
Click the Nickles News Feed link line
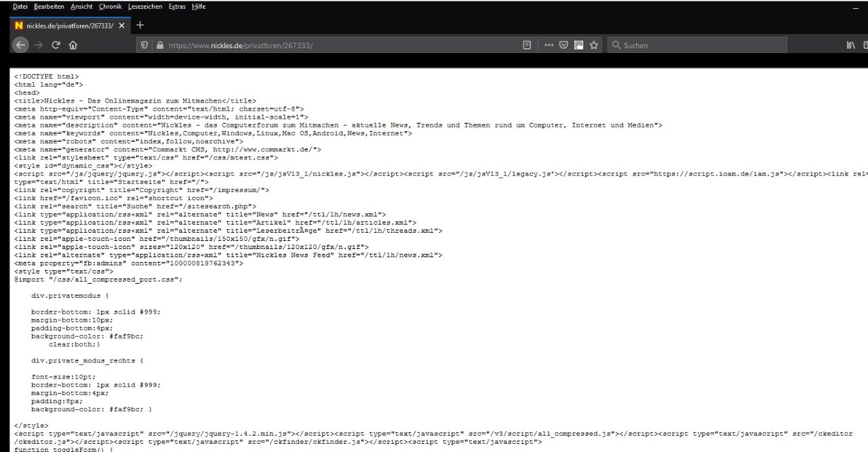tap(228, 255)
